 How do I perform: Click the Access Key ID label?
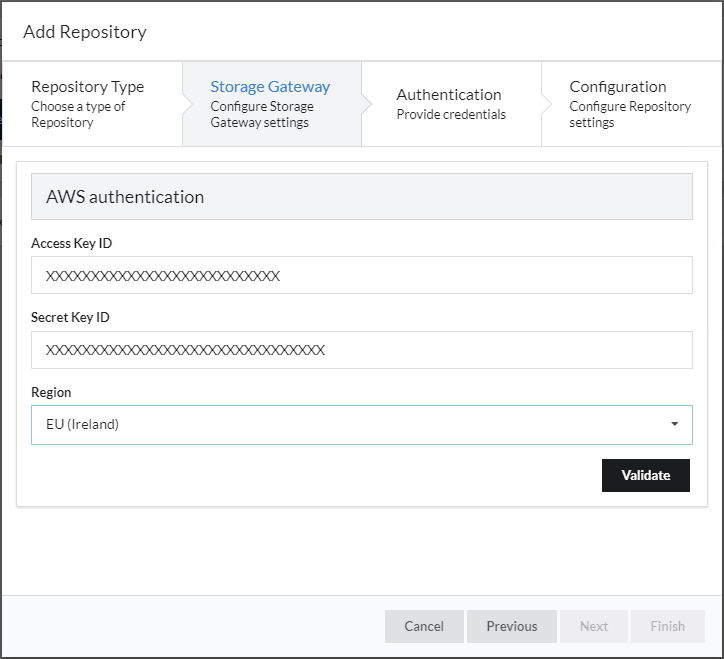71,243
